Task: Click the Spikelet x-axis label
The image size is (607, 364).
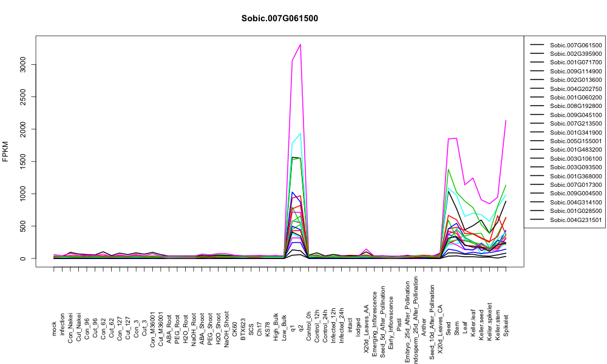Action: [506, 326]
